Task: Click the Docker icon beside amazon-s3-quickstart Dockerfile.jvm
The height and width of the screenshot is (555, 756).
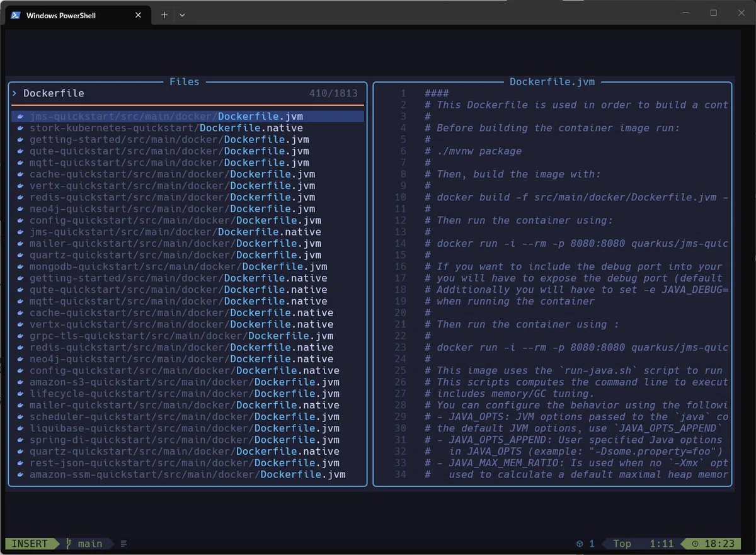Action: pyautogui.click(x=21, y=382)
